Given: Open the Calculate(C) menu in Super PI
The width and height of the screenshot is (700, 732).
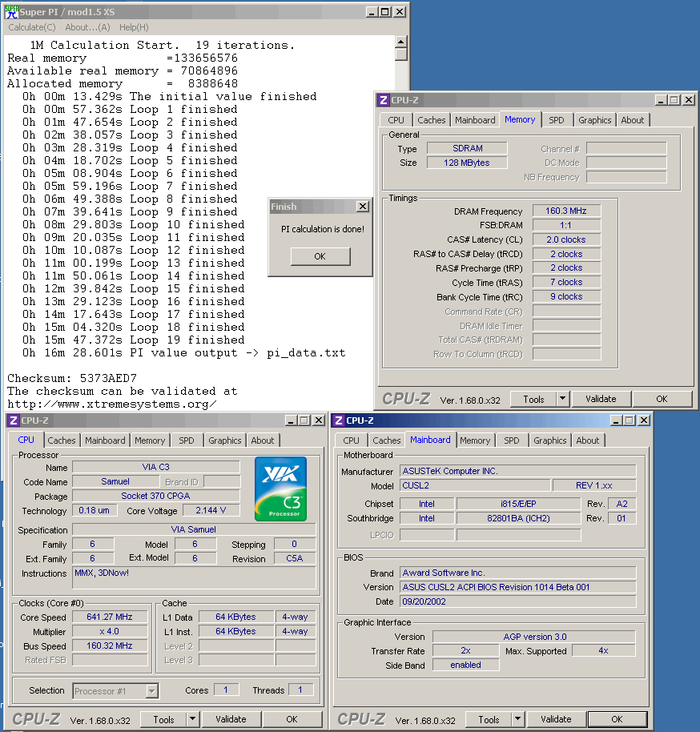Looking at the screenshot, I should [32, 27].
